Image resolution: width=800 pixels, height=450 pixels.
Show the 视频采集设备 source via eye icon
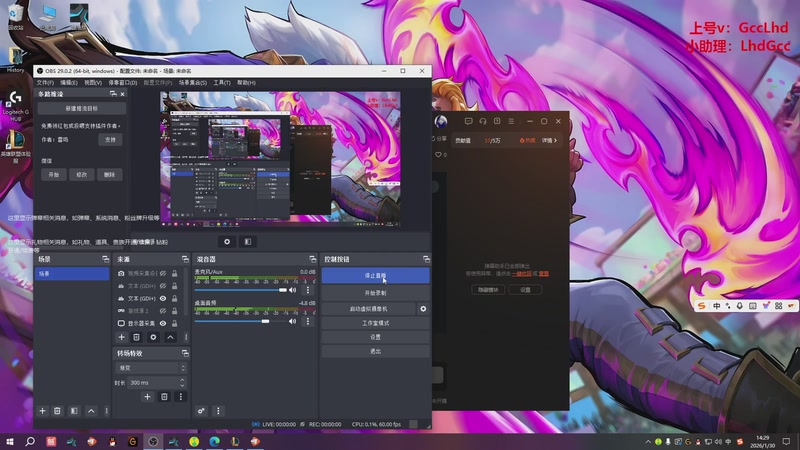(163, 273)
